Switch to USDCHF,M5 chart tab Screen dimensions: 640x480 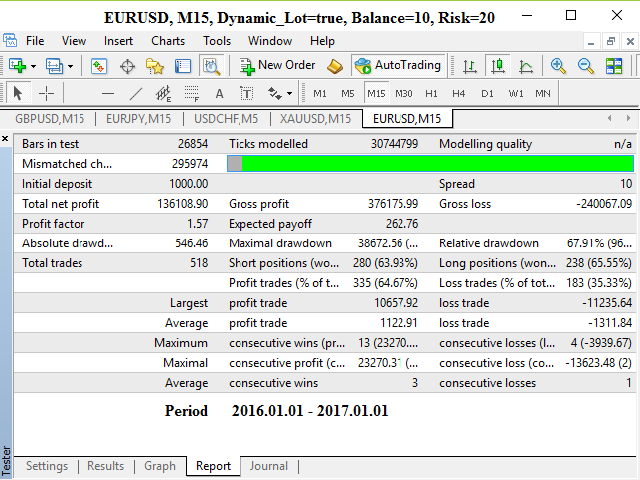coord(226,119)
